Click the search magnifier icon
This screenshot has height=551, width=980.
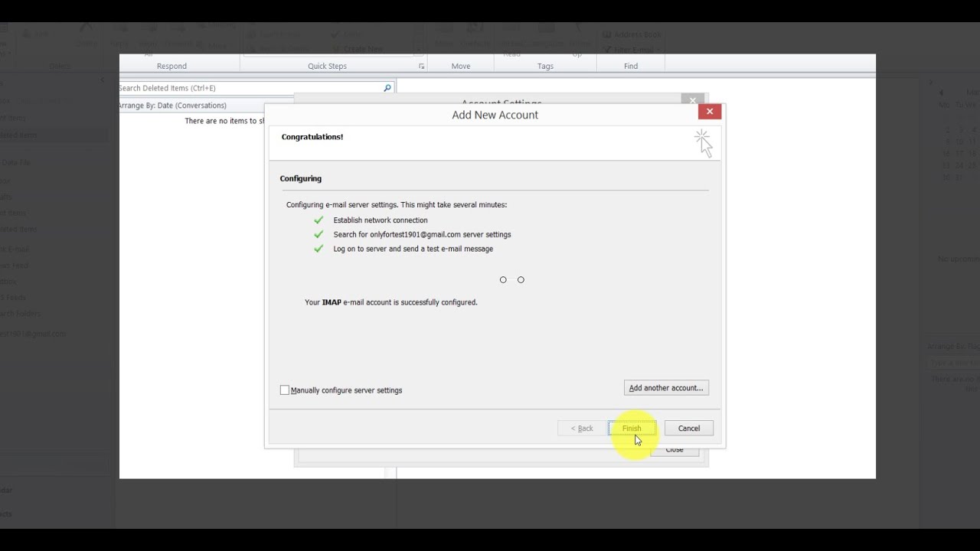[387, 88]
